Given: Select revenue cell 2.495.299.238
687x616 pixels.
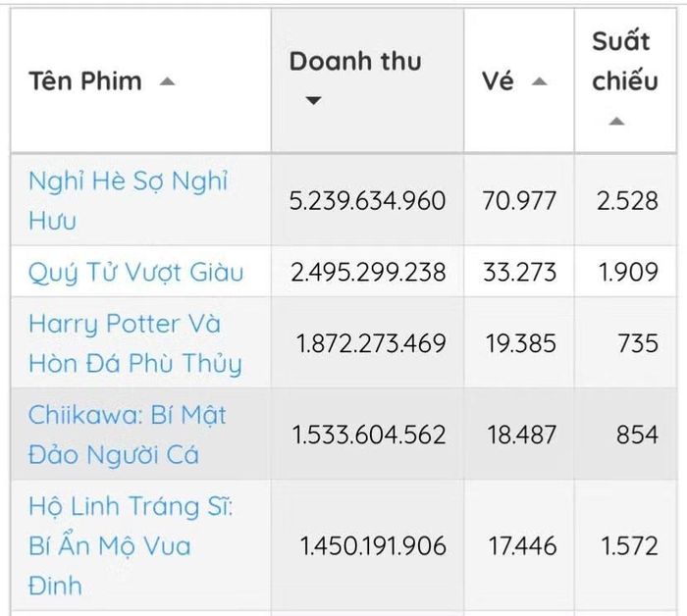Looking at the screenshot, I should tap(368, 272).
